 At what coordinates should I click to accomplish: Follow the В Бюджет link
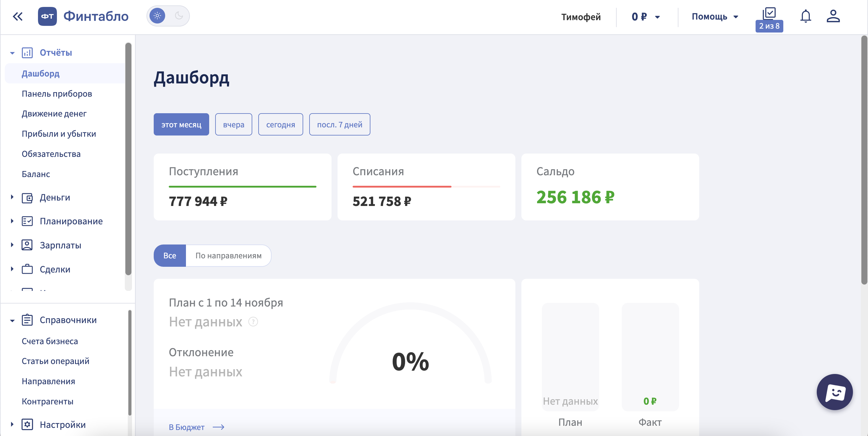(x=187, y=427)
